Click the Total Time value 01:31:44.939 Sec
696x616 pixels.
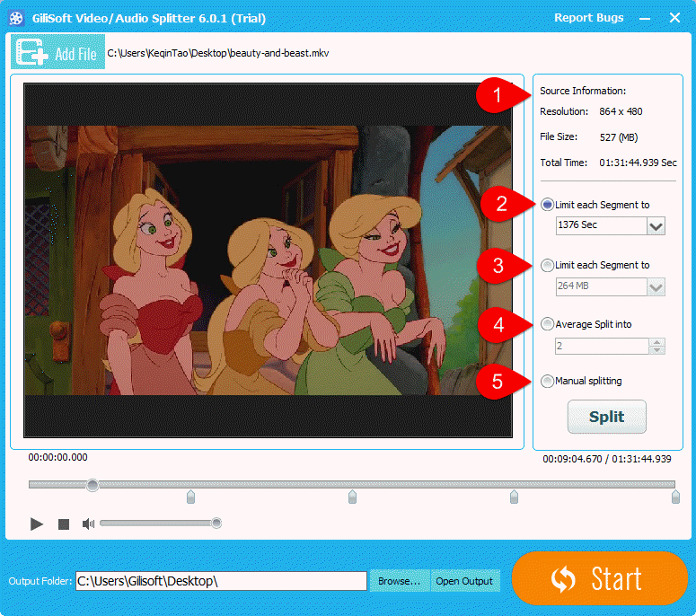[638, 163]
